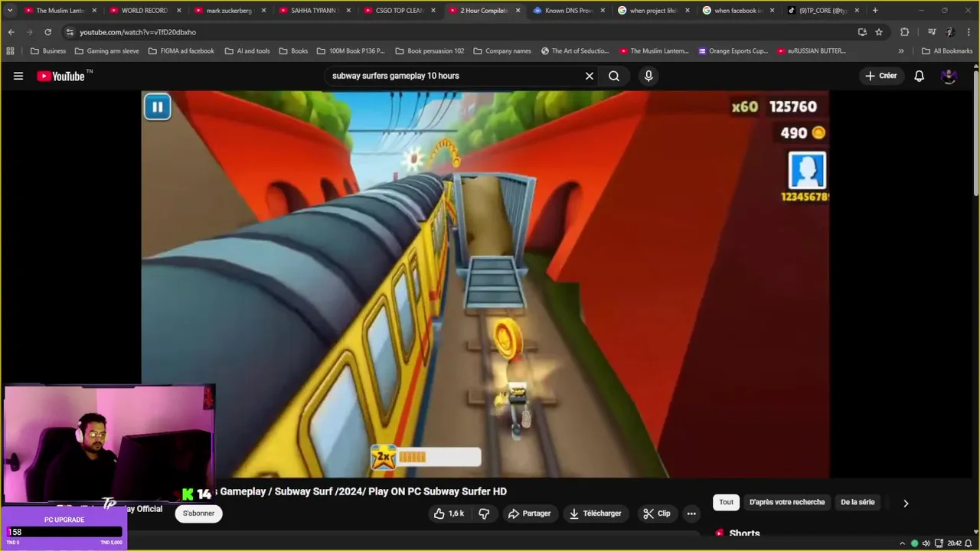Image resolution: width=980 pixels, height=551 pixels.
Task: Pause the game using in-video pause button
Action: [x=157, y=107]
